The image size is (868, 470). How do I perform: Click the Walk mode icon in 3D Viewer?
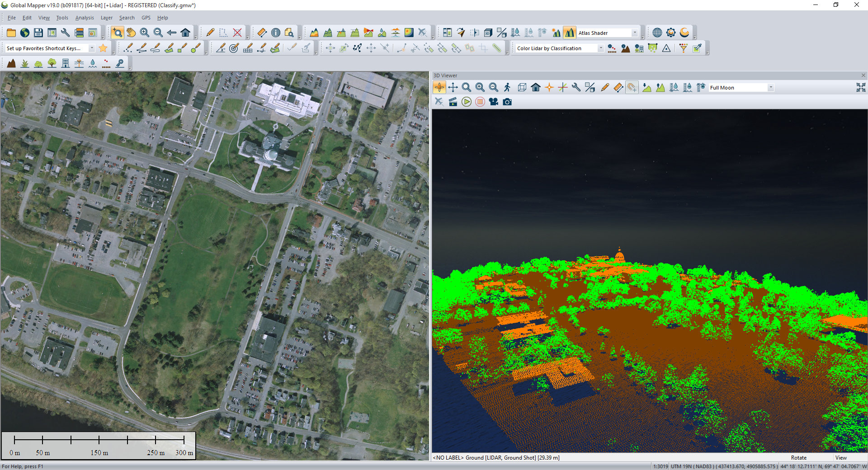pyautogui.click(x=507, y=88)
